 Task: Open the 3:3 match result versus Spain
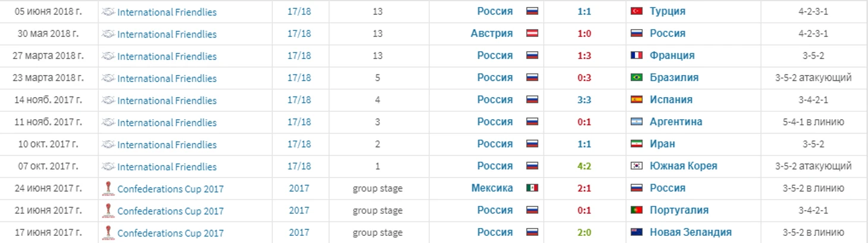584,99
